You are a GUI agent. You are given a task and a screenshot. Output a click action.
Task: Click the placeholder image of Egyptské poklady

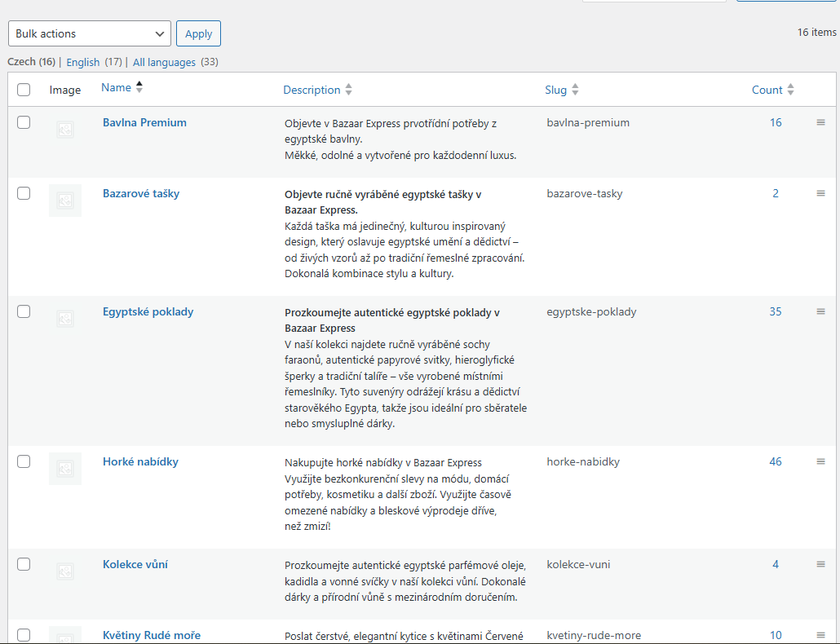click(65, 318)
